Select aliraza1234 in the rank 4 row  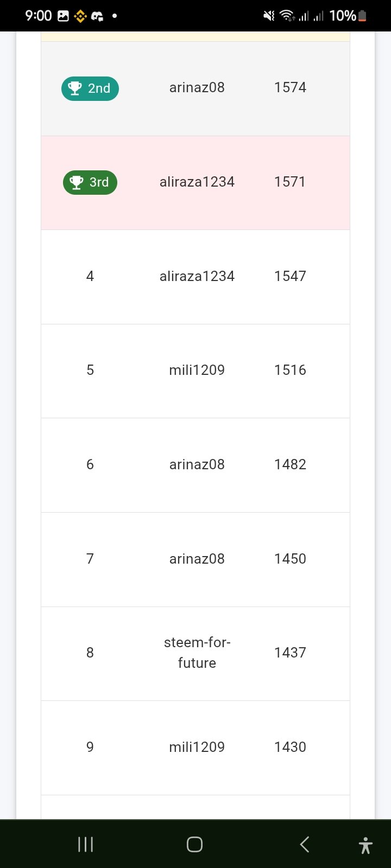[x=197, y=276]
